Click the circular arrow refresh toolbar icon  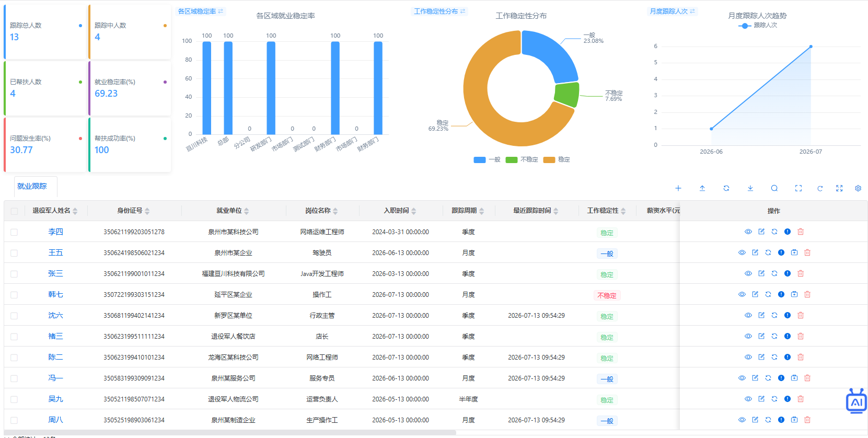(x=820, y=188)
